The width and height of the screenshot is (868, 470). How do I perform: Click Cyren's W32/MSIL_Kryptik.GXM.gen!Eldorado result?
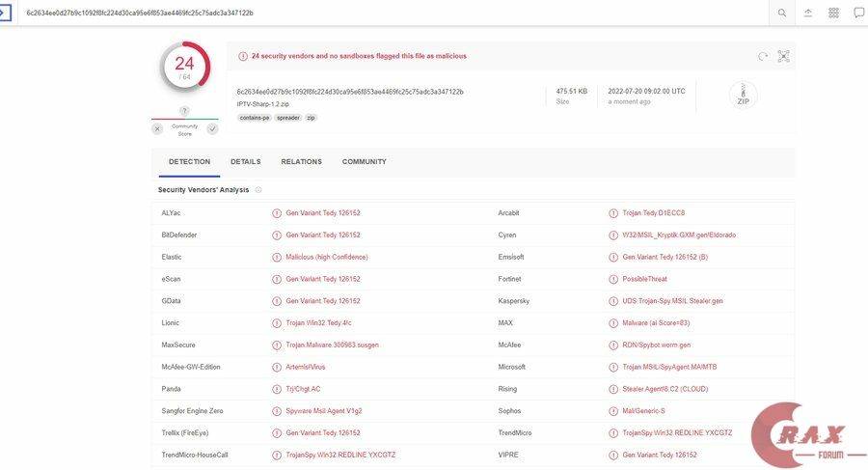pyautogui.click(x=679, y=235)
